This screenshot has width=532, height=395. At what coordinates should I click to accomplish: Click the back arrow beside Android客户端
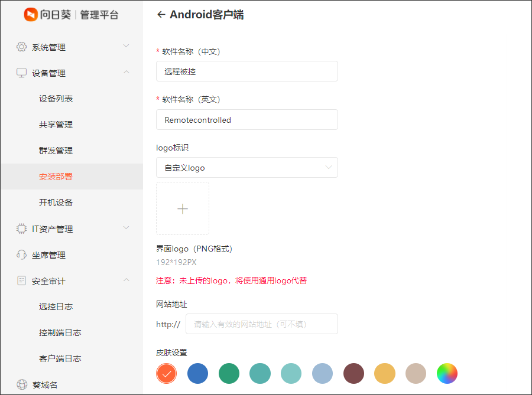pyautogui.click(x=161, y=15)
